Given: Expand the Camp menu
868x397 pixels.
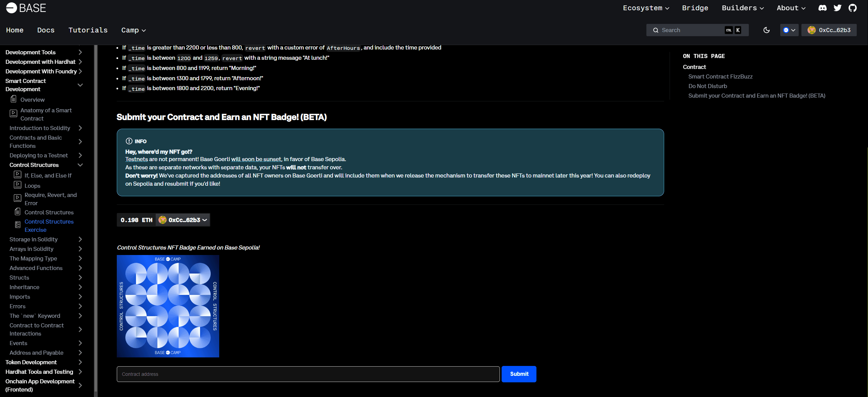Looking at the screenshot, I should coord(134,30).
